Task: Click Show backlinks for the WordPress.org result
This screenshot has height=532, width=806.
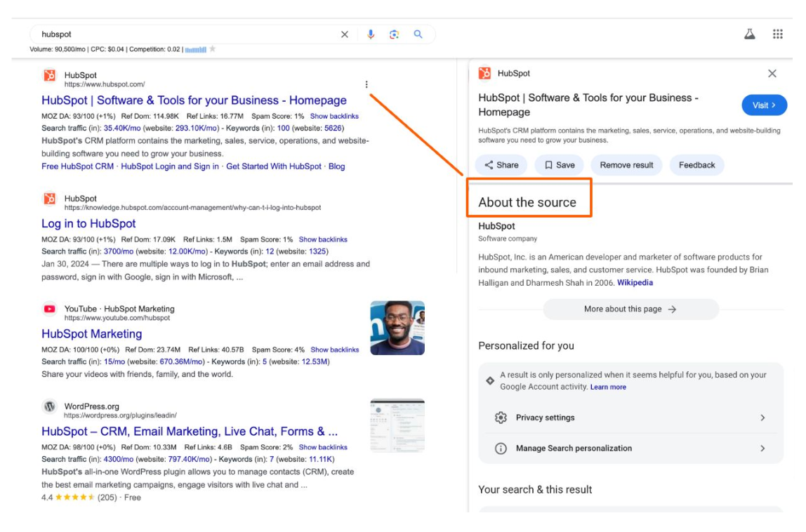Action: 323,447
